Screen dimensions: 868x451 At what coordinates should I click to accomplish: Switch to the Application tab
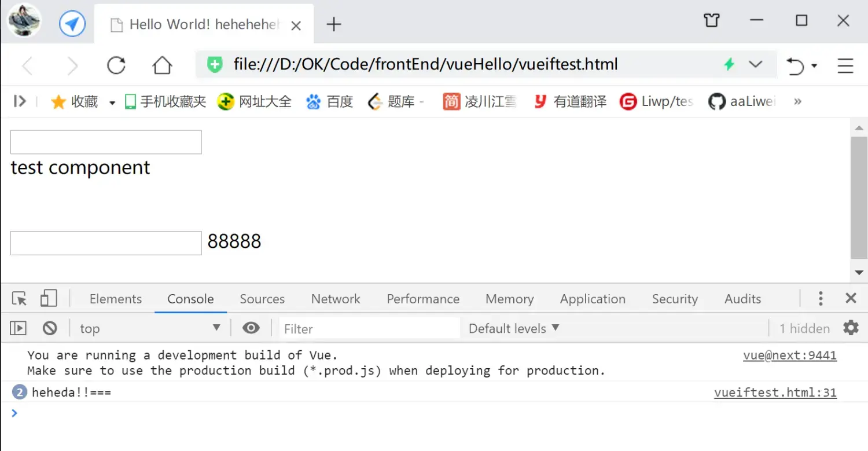tap(593, 299)
